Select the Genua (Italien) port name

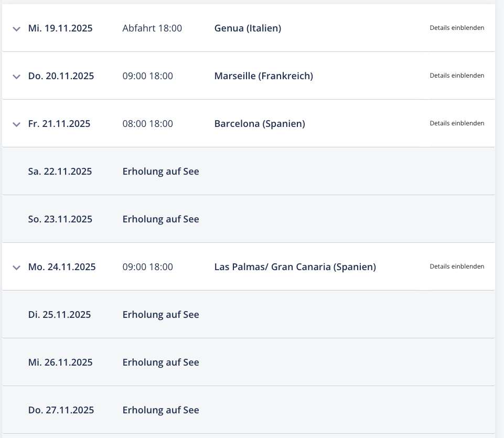tap(248, 28)
